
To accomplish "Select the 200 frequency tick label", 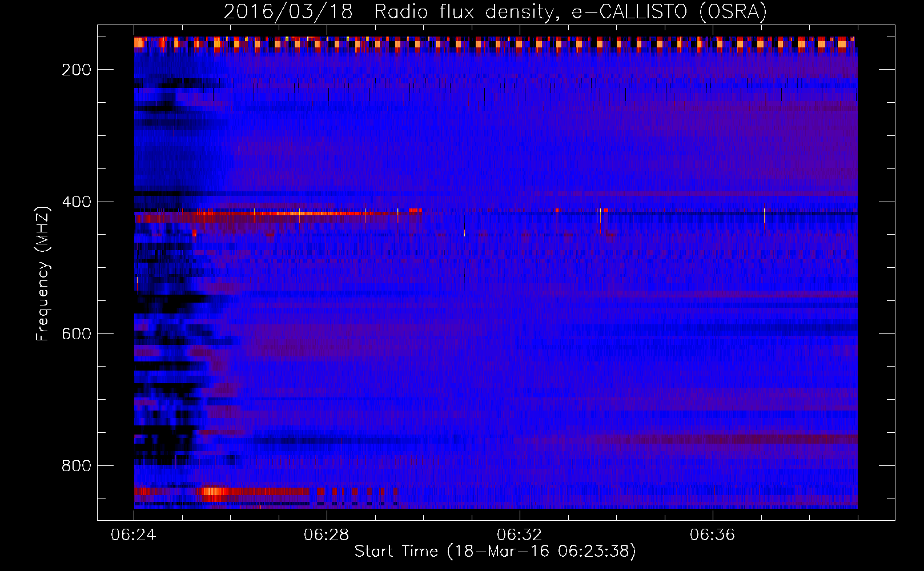I will tap(77, 70).
